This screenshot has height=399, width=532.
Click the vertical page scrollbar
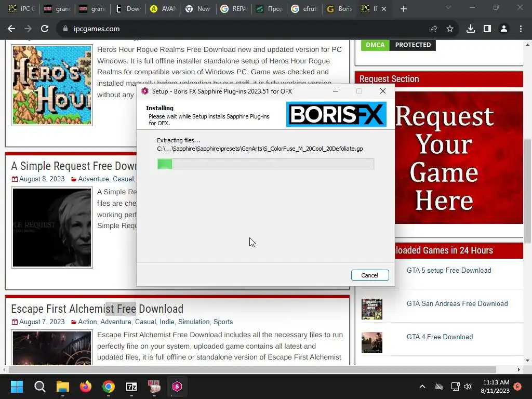pos(527,191)
